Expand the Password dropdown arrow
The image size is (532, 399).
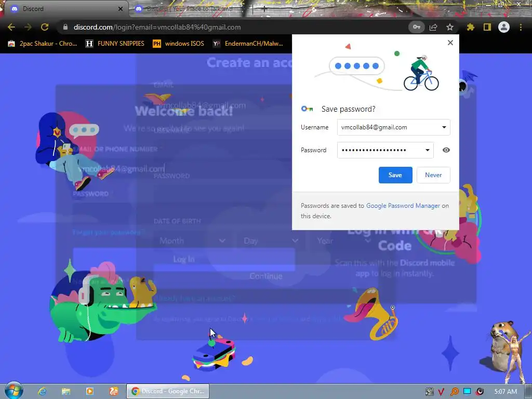428,150
